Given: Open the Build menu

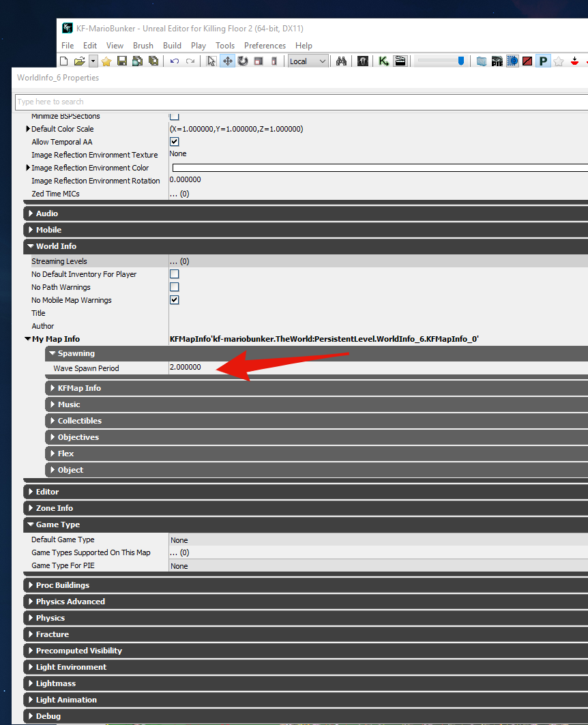Looking at the screenshot, I should (x=172, y=45).
